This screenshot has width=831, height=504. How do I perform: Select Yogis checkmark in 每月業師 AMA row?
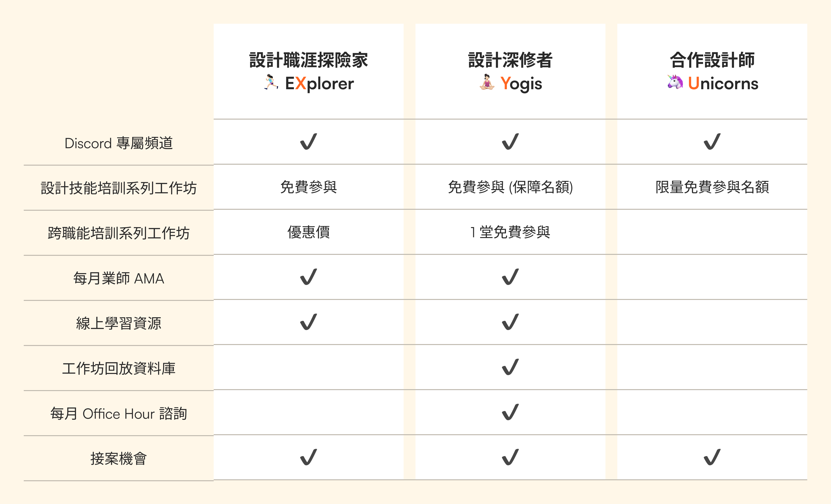coord(510,277)
